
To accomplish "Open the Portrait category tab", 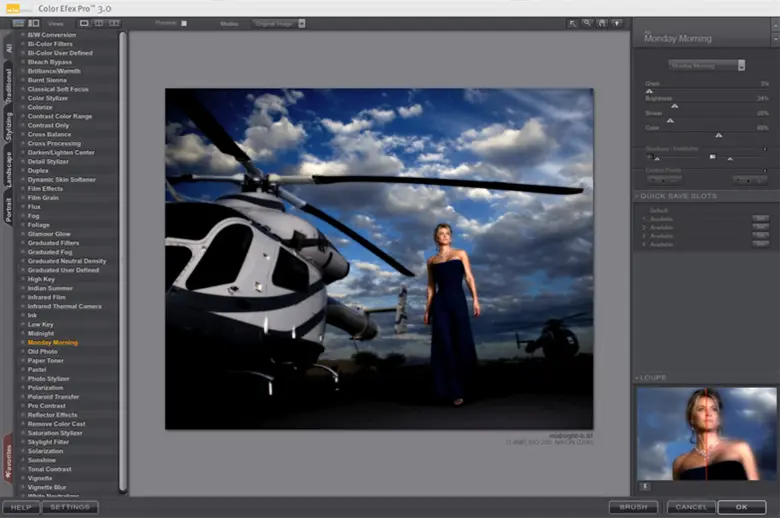I will point(8,209).
